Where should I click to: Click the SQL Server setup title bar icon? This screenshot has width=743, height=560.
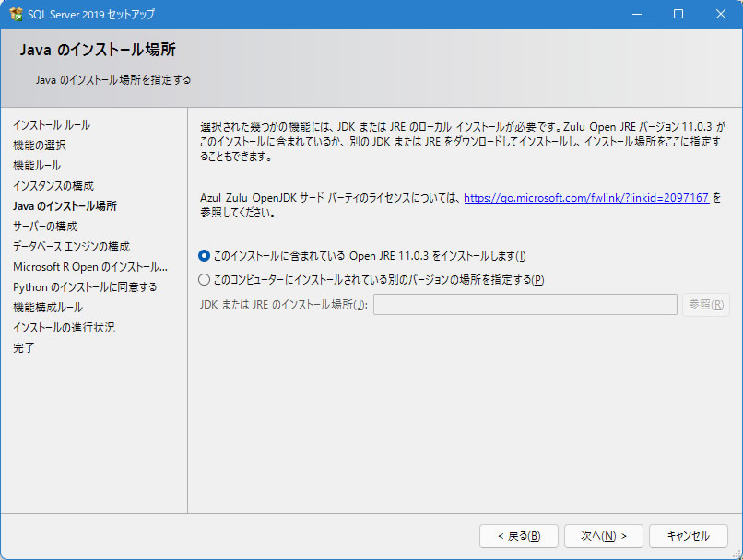pos(16,15)
